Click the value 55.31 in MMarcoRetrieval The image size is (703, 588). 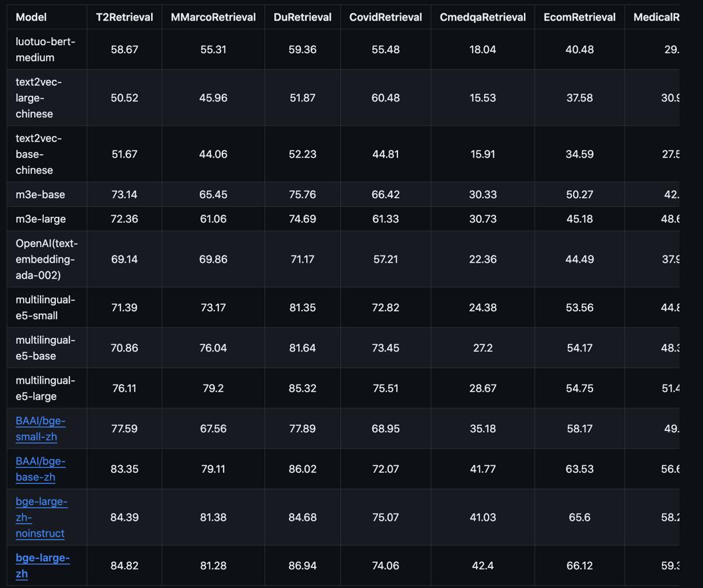point(213,49)
